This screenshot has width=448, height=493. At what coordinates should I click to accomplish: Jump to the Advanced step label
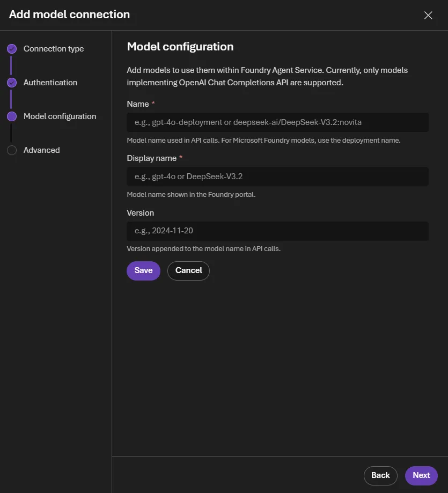tap(41, 150)
